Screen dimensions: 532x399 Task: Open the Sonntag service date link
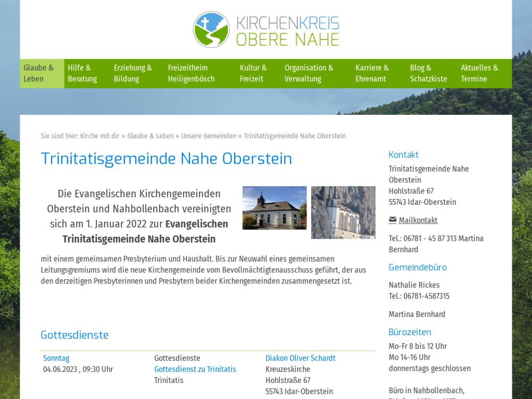point(56,359)
